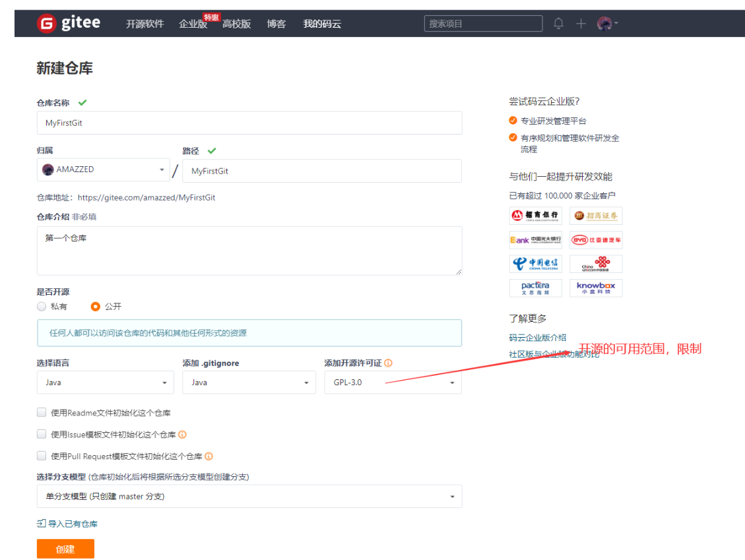Click the 搜索项目 search box
The height and width of the screenshot is (560, 745).
point(483,23)
